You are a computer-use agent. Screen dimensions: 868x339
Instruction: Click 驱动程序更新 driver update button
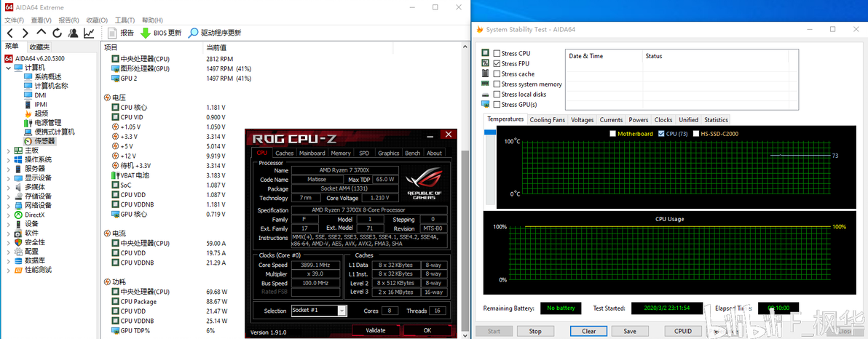[214, 33]
